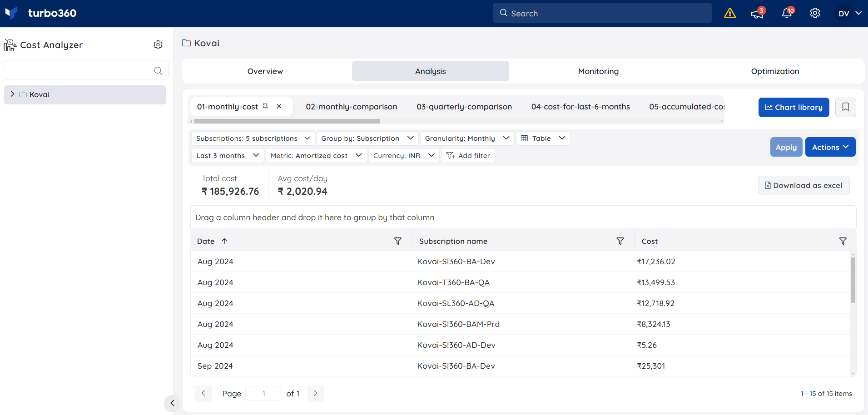This screenshot has width=868, height=415.
Task: Open the DV user profile menu
Action: [849, 13]
